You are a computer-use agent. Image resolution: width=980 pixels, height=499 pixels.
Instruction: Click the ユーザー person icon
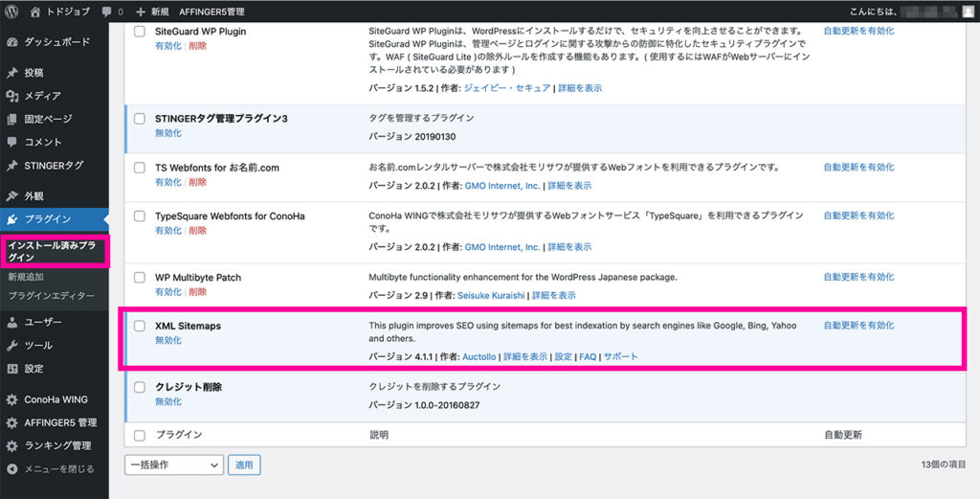click(x=11, y=322)
